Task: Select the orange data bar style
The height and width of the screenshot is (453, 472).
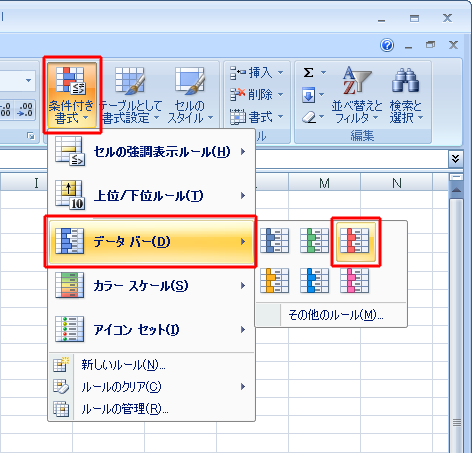Action: tap(274, 281)
